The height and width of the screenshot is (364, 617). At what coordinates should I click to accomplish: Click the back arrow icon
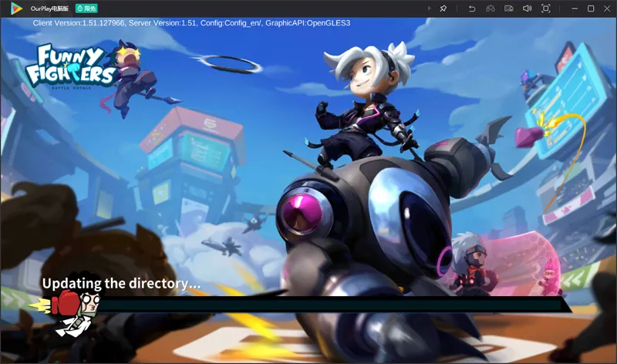tap(472, 8)
